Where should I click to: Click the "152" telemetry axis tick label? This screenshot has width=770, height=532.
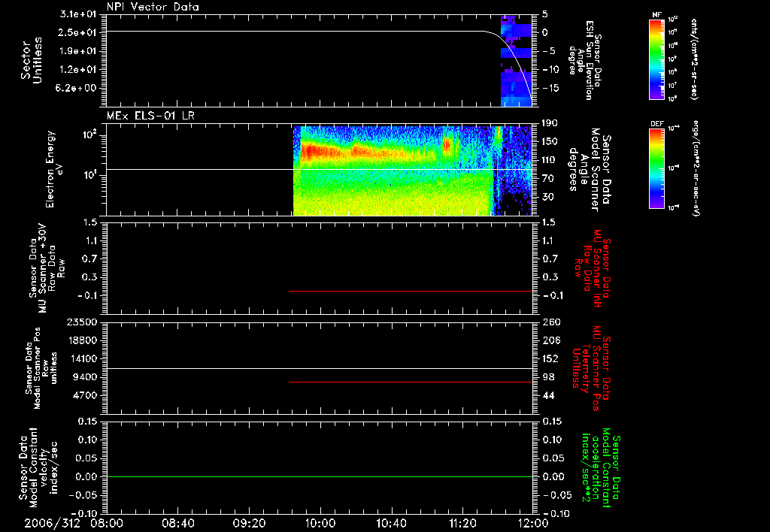[551, 358]
